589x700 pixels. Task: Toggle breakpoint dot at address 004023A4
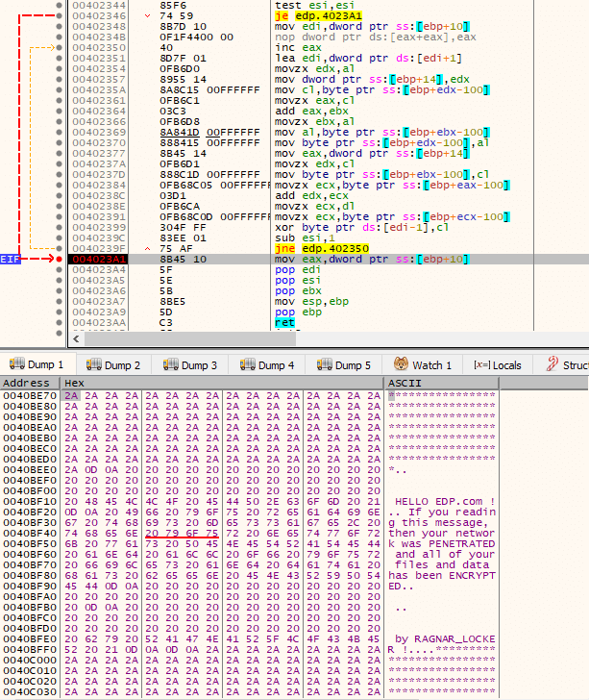59,269
